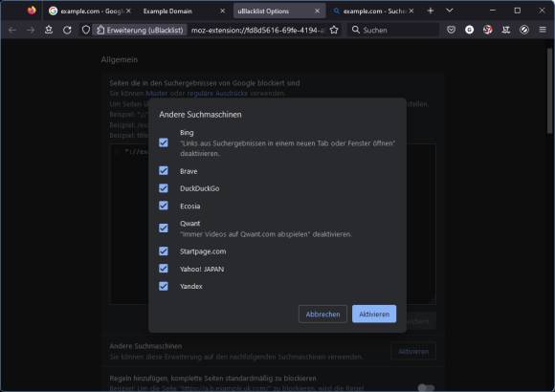Close the Example Domain tab
555x392 pixels.
pos(223,11)
